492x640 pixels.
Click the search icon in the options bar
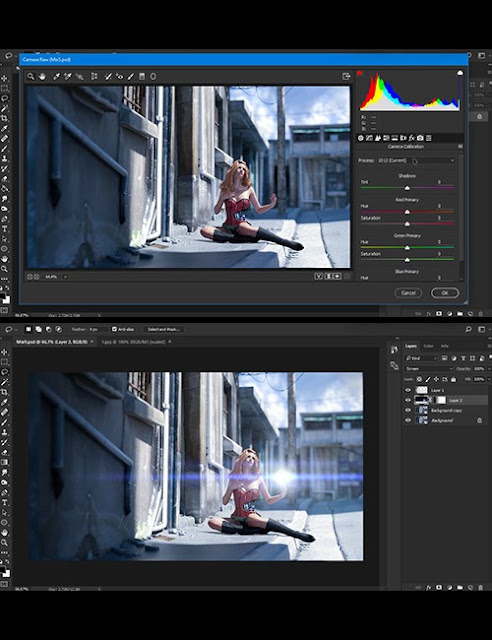[x=468, y=329]
